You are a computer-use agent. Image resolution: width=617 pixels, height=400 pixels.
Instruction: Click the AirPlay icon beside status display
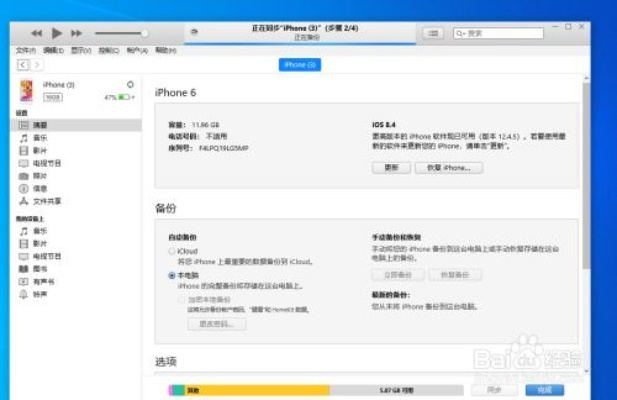click(x=194, y=32)
